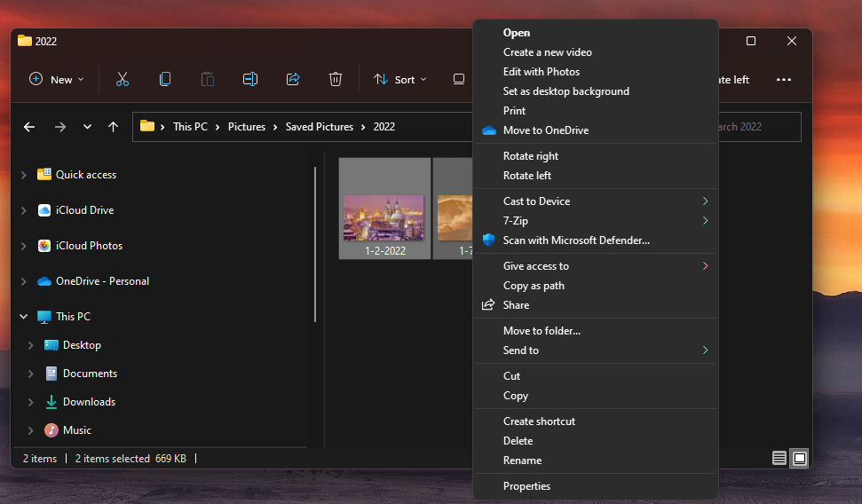Switch to Details view in status bar
Screen dimensions: 862x504
coord(779,458)
